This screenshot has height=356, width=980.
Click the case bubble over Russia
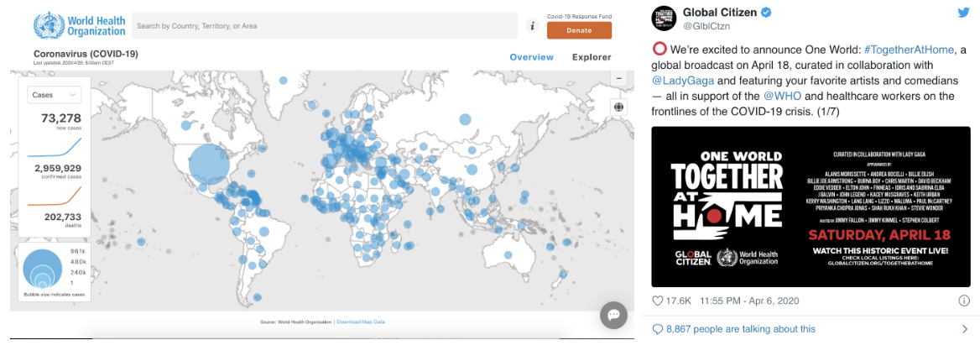point(465,119)
